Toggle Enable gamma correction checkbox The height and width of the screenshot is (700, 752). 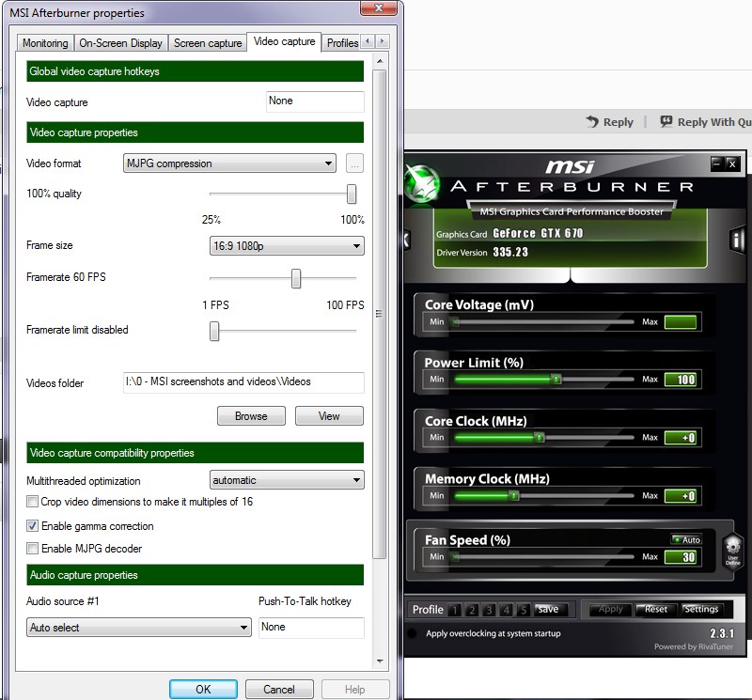tap(32, 526)
